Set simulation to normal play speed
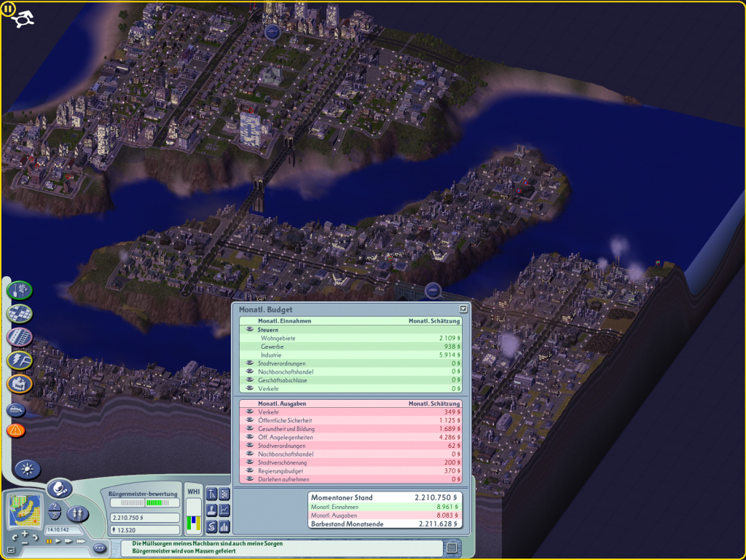This screenshot has height=560, width=746. (58, 541)
